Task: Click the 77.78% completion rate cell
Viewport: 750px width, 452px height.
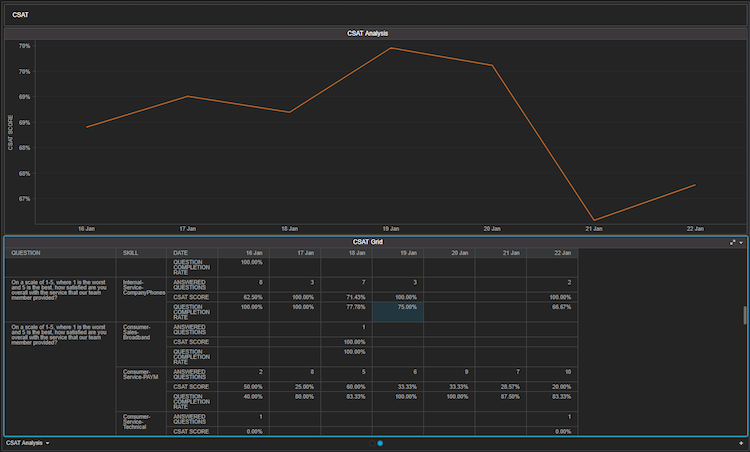Action: pyautogui.click(x=346, y=312)
